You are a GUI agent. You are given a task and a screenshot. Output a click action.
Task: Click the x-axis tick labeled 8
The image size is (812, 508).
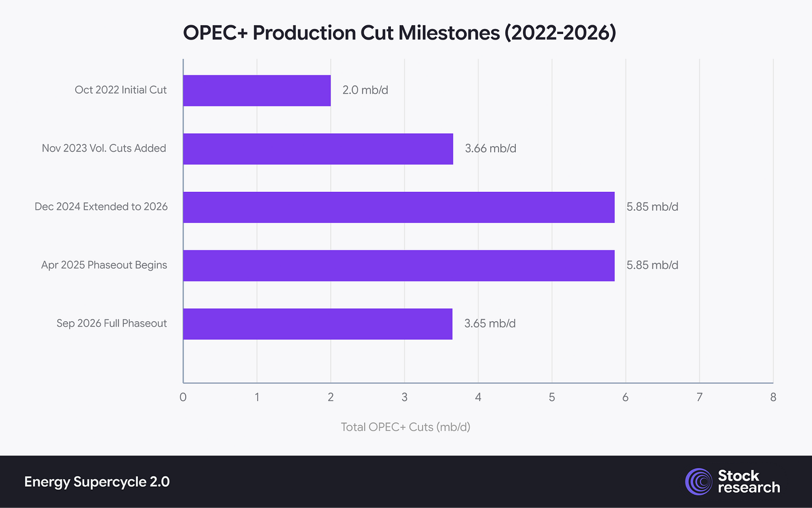click(x=773, y=398)
